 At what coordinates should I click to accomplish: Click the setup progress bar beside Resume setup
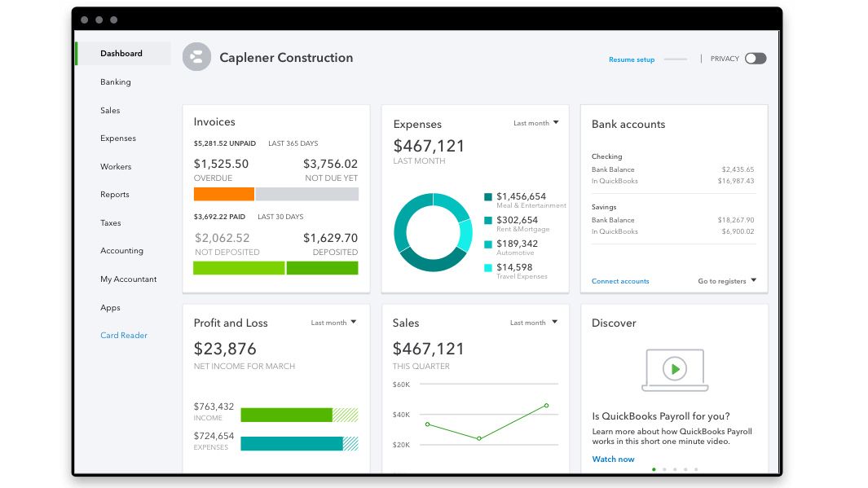tap(676, 59)
